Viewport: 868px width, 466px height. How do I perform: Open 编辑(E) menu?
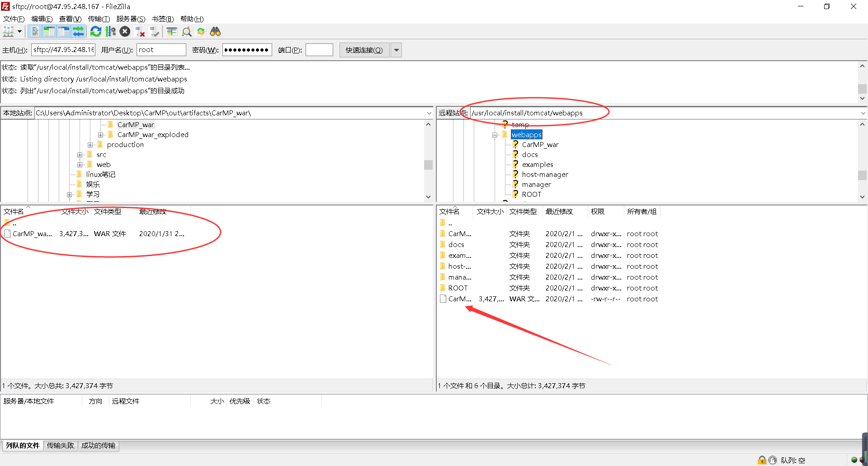[x=42, y=19]
